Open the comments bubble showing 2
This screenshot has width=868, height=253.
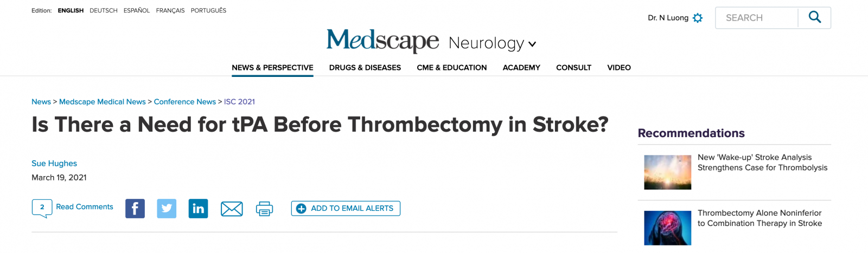tap(42, 208)
